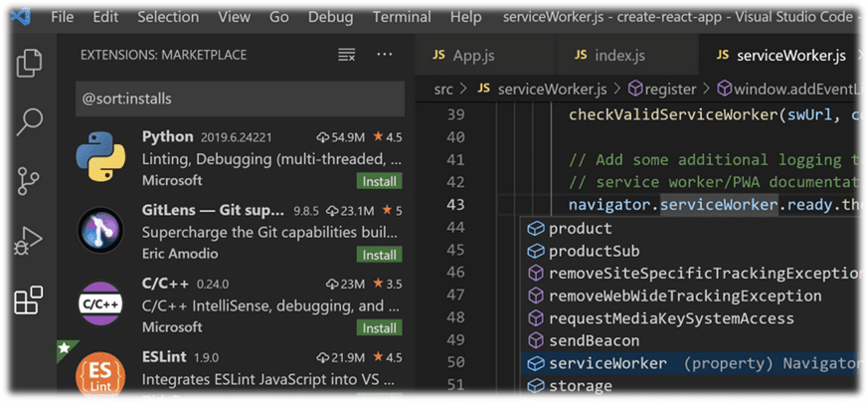Open the Terminal menu

(x=401, y=17)
